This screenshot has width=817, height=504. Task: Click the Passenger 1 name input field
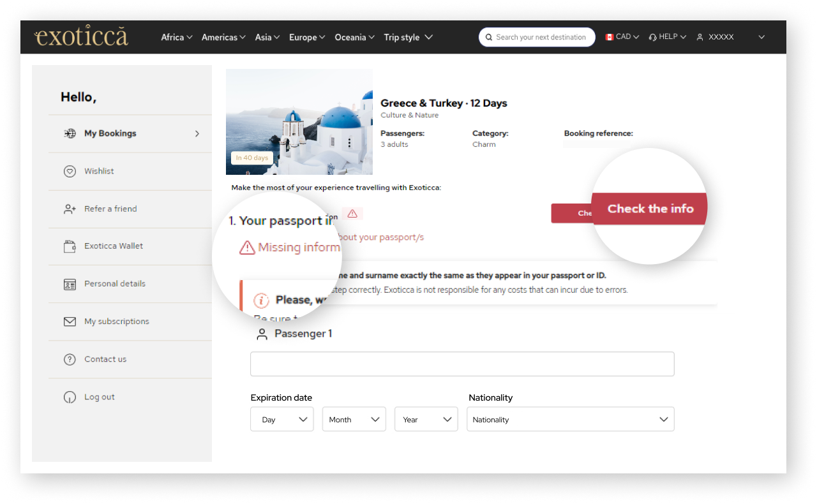(462, 364)
